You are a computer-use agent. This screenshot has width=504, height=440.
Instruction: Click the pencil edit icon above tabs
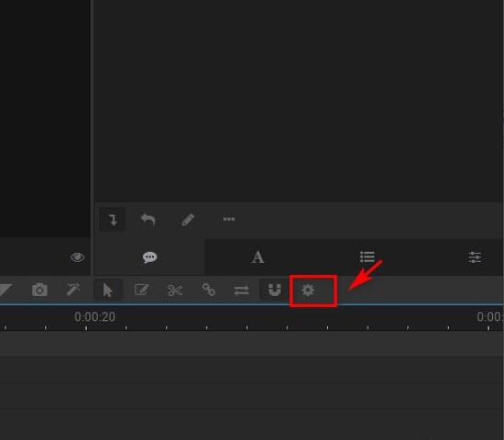tap(188, 220)
